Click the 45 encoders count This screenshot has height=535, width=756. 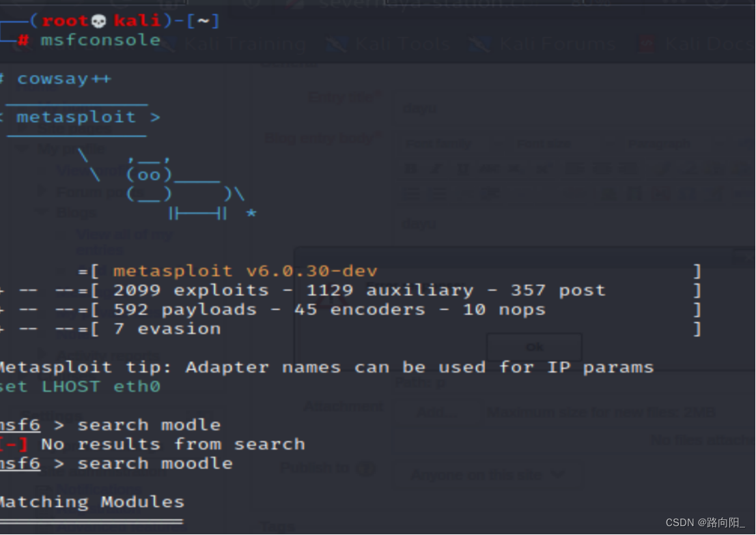tap(360, 309)
